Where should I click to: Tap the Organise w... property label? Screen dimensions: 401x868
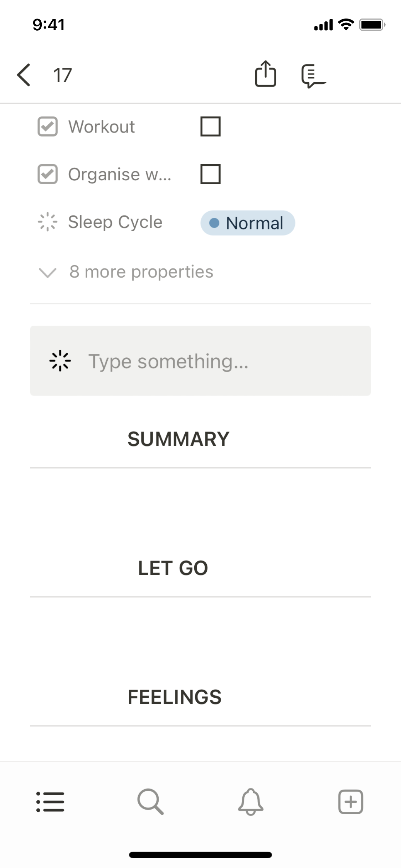tap(119, 175)
